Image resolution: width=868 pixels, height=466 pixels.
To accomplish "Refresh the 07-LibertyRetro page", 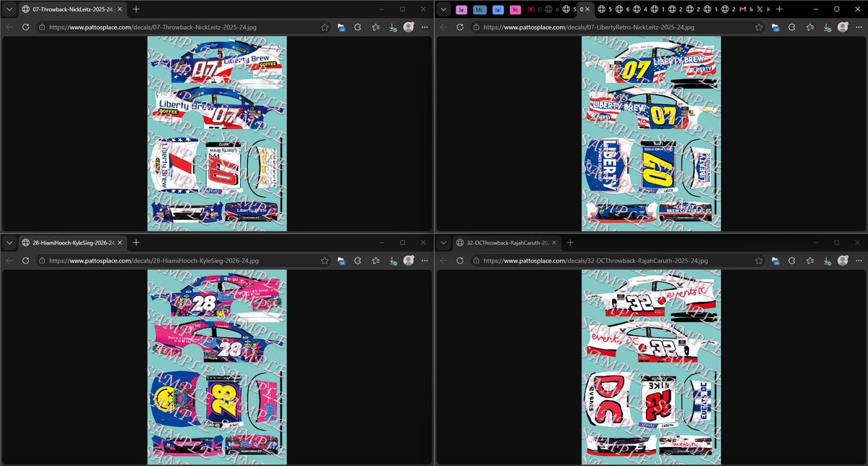I will [x=460, y=27].
